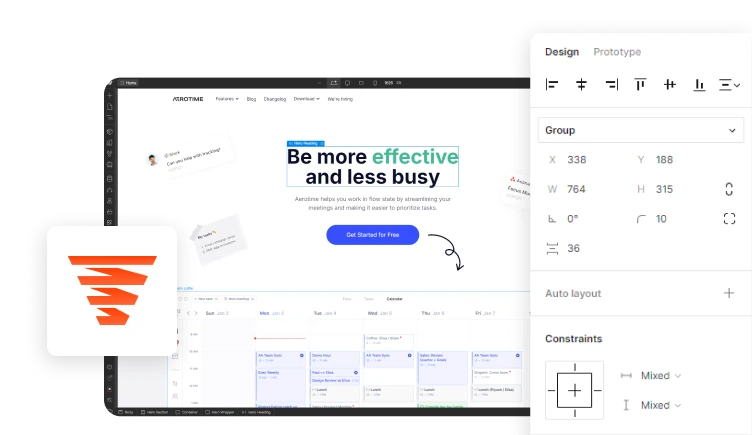Screen dimensions: 752x435
Task: Click the Demo Hour calendar event
Action: point(334,359)
